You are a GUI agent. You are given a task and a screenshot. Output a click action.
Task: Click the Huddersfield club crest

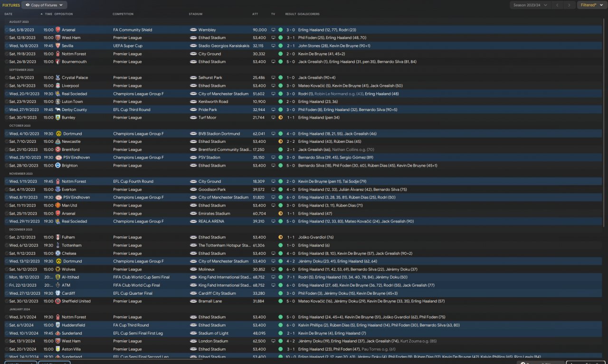coord(58,325)
